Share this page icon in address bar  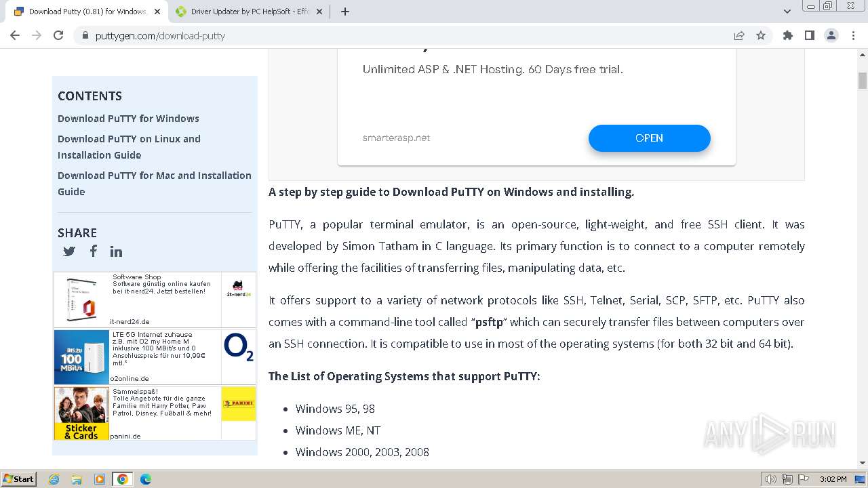coord(739,35)
